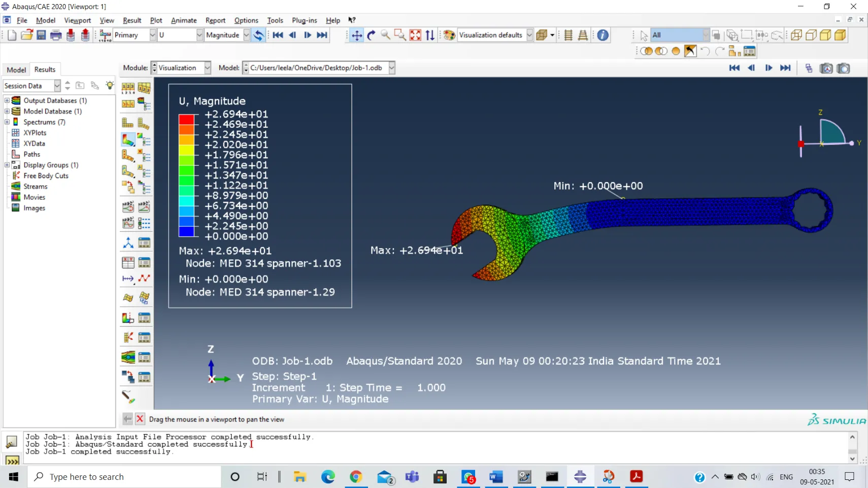Click the Windows taskbar search box

[124, 477]
